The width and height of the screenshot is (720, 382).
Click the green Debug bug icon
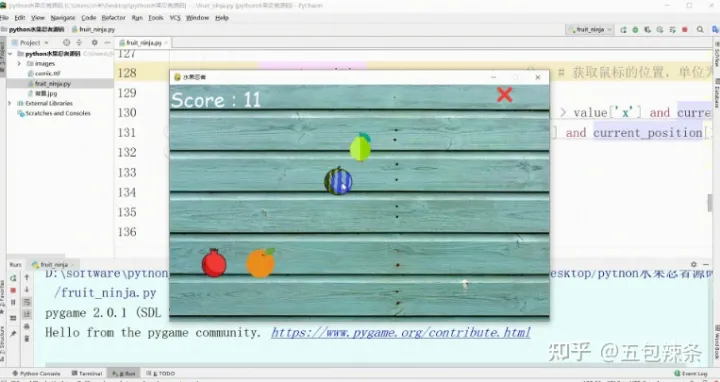(635, 29)
